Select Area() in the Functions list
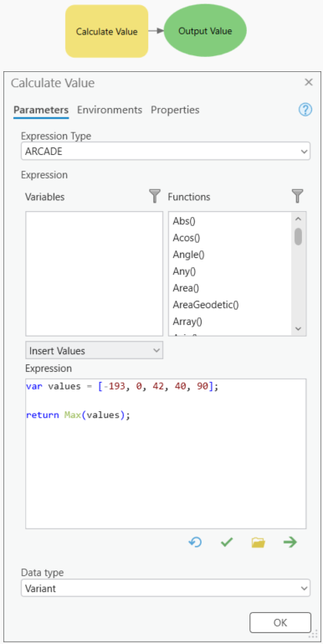 click(x=186, y=288)
